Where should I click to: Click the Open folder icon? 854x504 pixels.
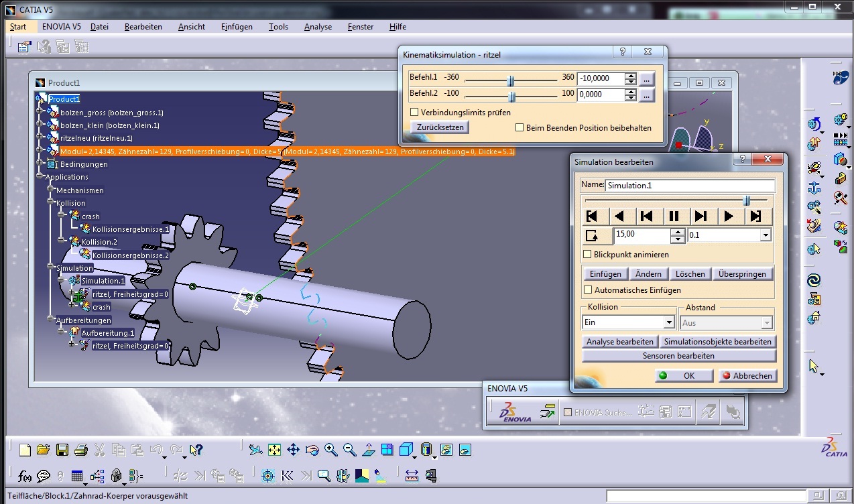pyautogui.click(x=44, y=450)
